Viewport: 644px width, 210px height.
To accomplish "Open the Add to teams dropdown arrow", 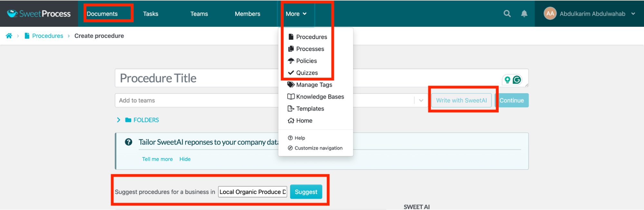I will pyautogui.click(x=421, y=100).
